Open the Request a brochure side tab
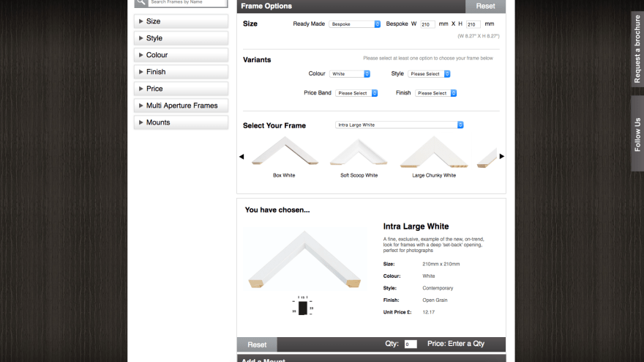Image resolution: width=644 pixels, height=362 pixels. 637,48
